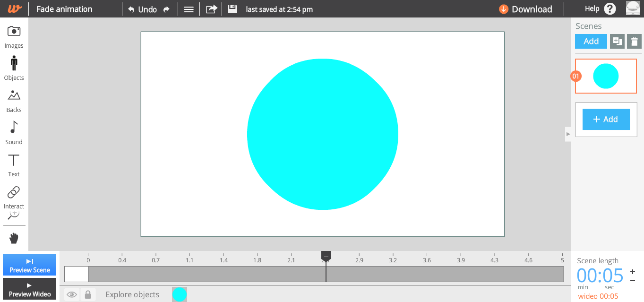644x302 pixels.
Task: Collapse the Scenes panel arrow
Action: click(568, 134)
